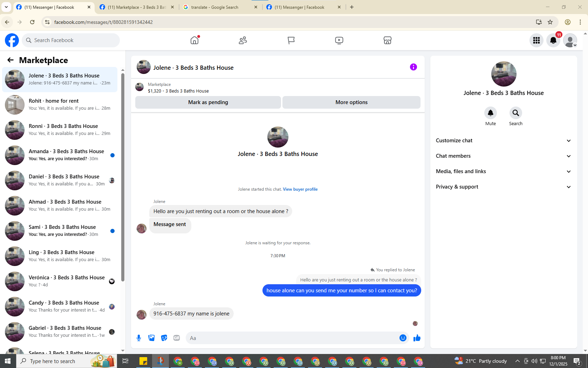Open Windows notification center
The image size is (588, 368).
point(577,361)
